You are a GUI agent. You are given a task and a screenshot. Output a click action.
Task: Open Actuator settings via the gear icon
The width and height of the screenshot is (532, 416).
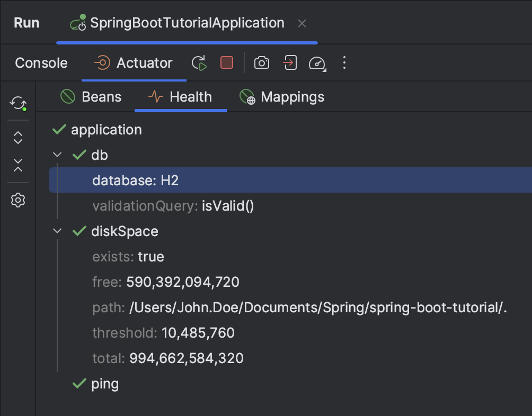(x=17, y=200)
